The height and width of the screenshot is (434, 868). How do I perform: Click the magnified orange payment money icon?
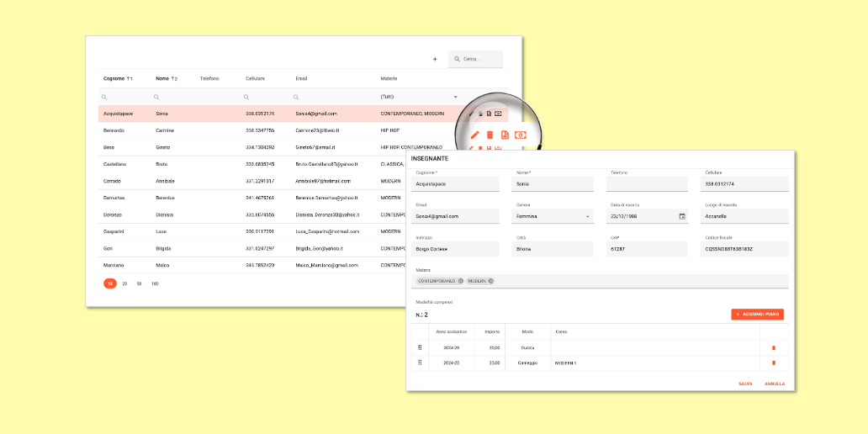pyautogui.click(x=521, y=135)
